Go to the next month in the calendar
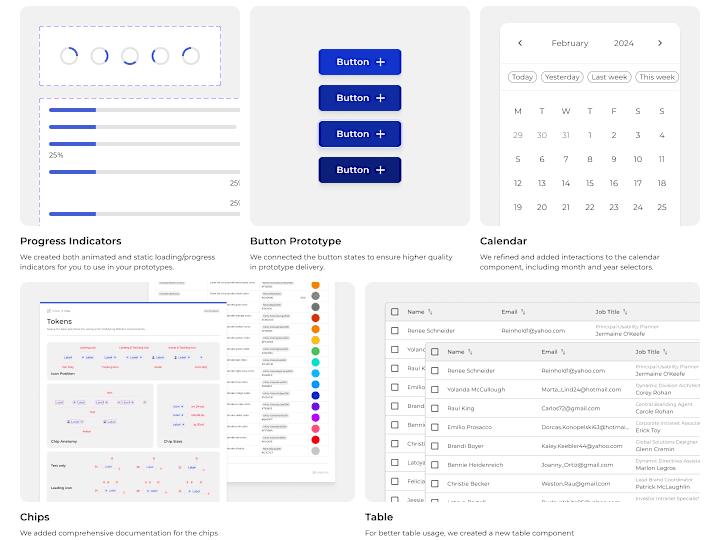This screenshot has height=540, width=720. point(660,43)
